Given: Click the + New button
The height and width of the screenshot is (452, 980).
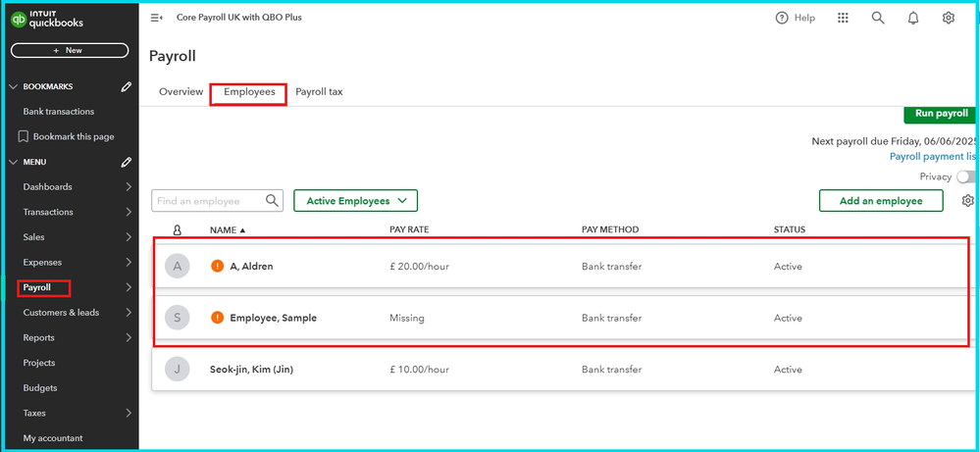Looking at the screenshot, I should pos(70,51).
